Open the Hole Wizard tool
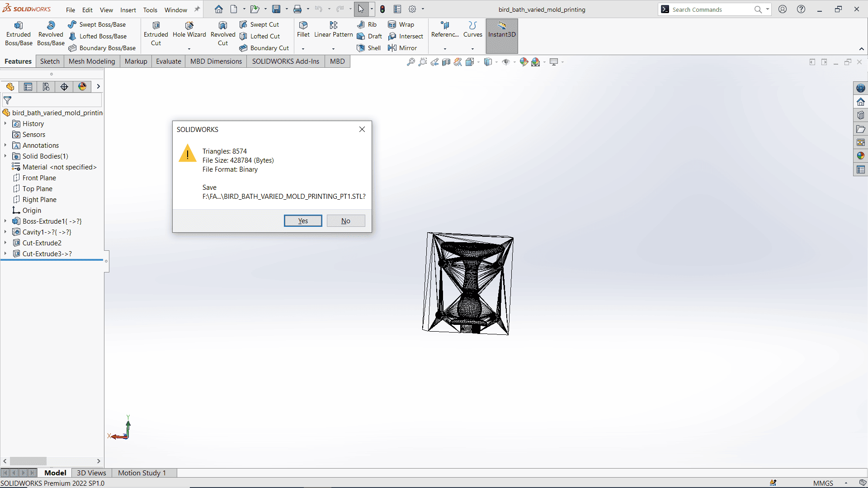868x488 pixels. (x=189, y=30)
